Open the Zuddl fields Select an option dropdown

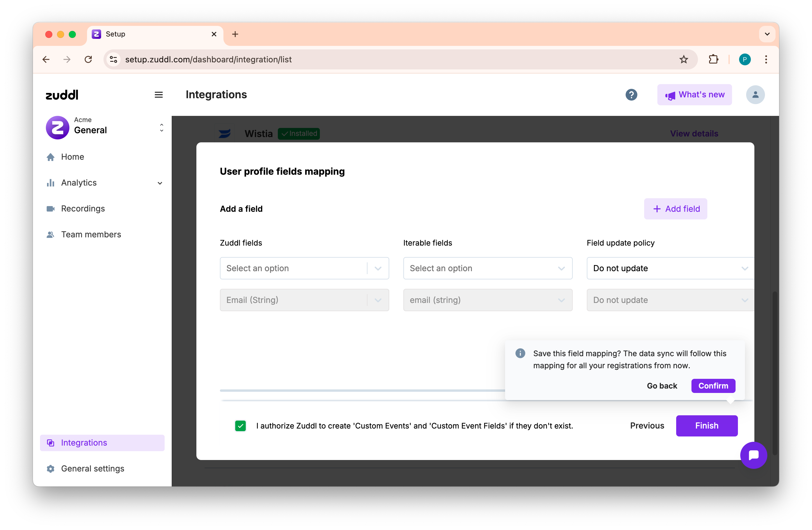(304, 268)
